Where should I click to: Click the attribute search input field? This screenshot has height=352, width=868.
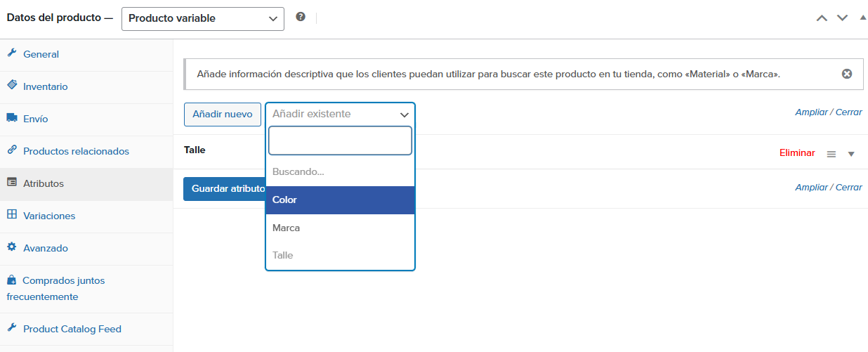coord(340,141)
